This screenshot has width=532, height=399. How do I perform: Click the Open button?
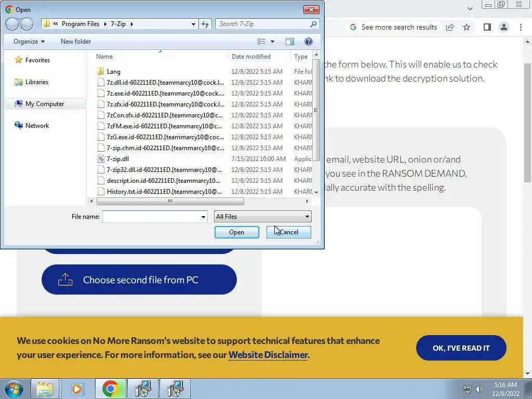click(236, 232)
